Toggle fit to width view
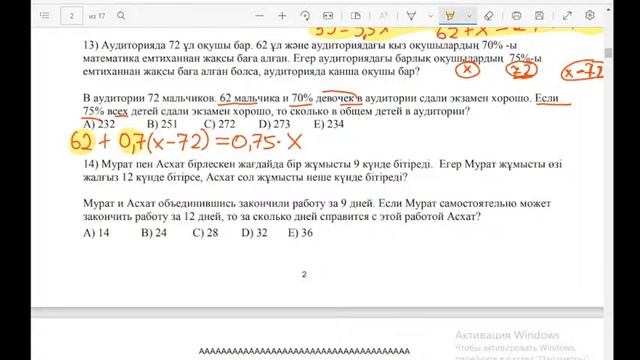The image size is (640, 360). (328, 16)
